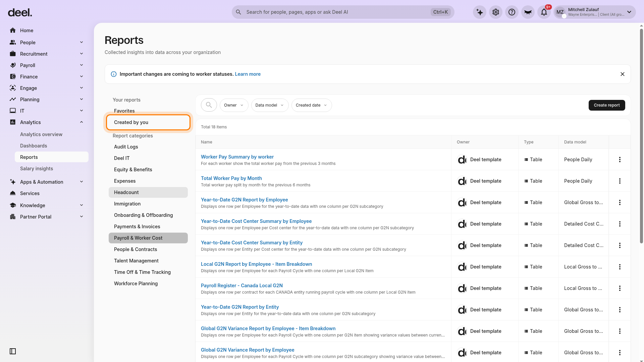Open the Data model filter dropdown
Image resolution: width=644 pixels, height=362 pixels.
pos(270,105)
